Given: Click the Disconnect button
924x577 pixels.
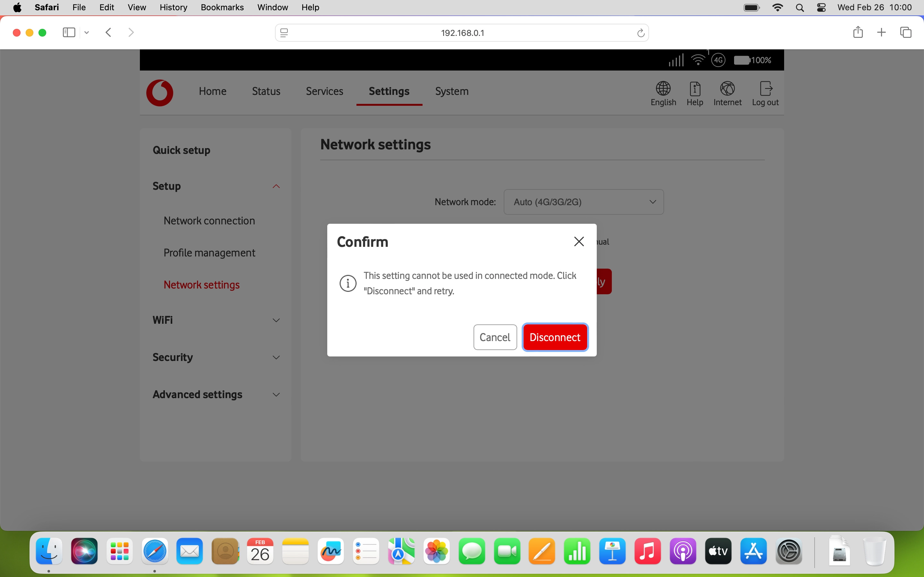Looking at the screenshot, I should pyautogui.click(x=555, y=337).
